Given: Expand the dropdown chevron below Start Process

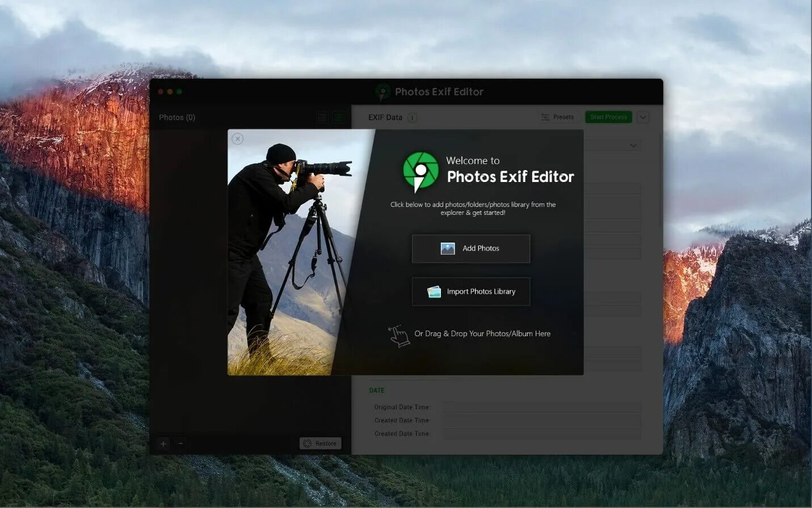Looking at the screenshot, I should 633,146.
